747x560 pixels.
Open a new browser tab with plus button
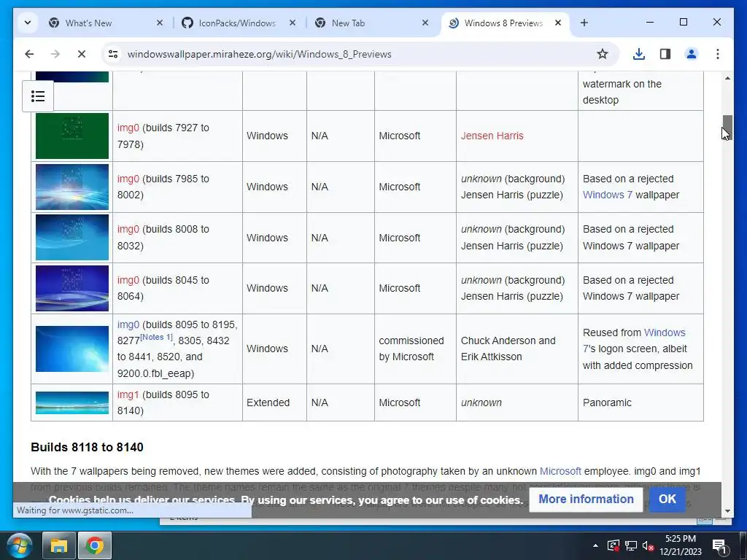click(584, 23)
